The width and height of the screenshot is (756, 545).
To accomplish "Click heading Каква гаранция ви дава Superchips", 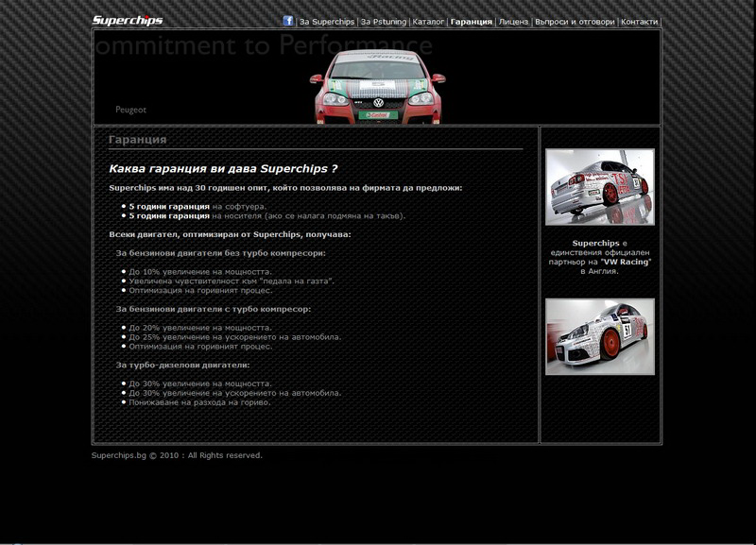I will 223,169.
